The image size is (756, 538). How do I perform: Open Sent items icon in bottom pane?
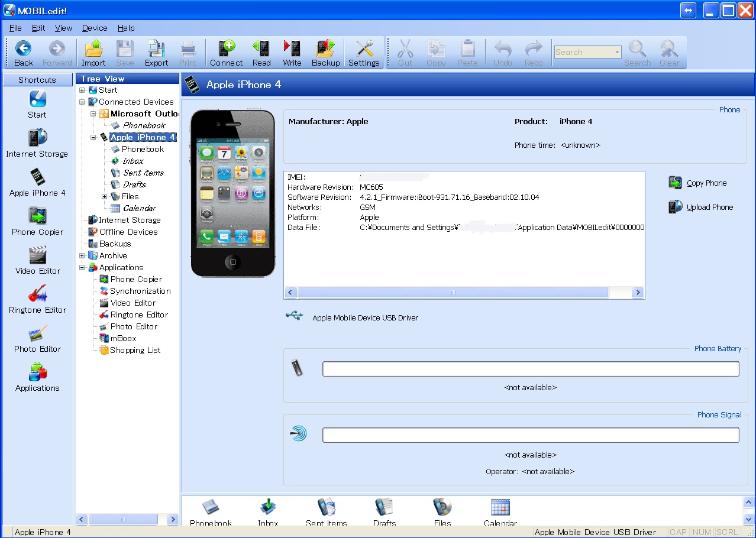tap(326, 511)
